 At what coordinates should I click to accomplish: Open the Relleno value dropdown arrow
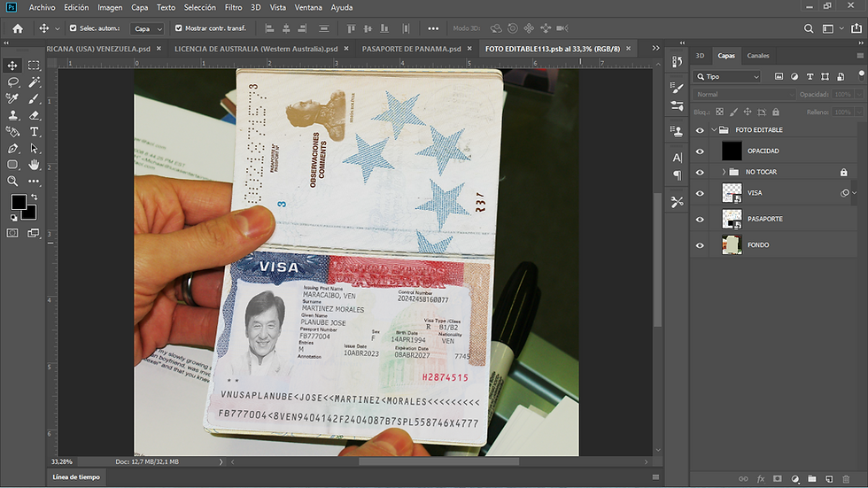(x=859, y=112)
